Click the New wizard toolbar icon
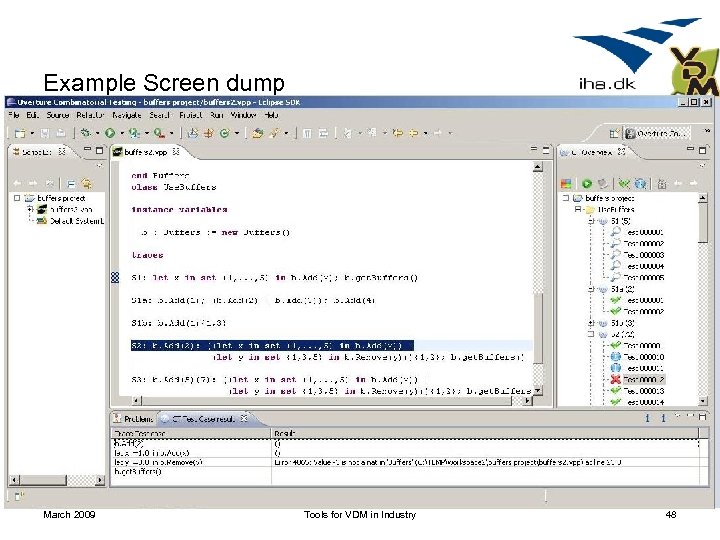Screen dimensions: 720x540 click(x=20, y=133)
